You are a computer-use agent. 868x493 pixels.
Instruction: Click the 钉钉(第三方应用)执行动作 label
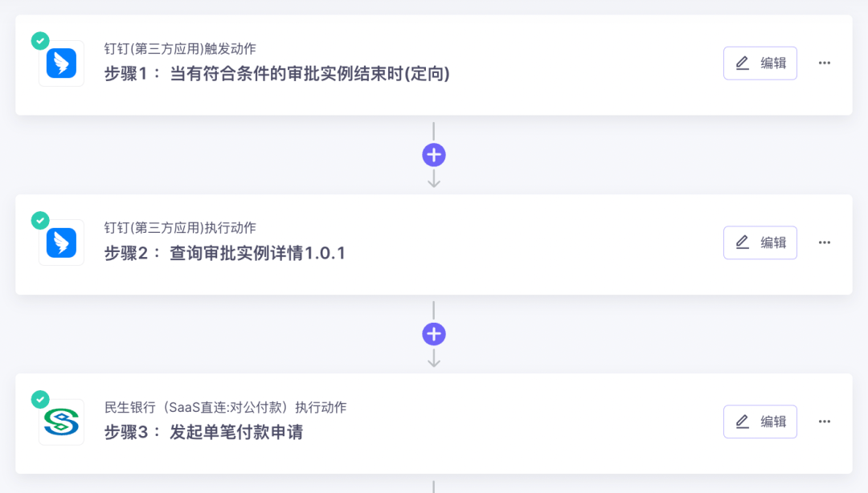180,228
